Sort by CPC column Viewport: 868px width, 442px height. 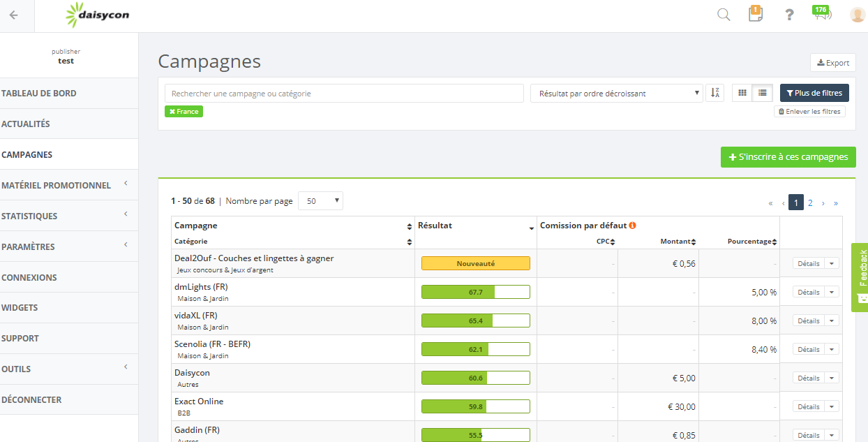(x=613, y=242)
